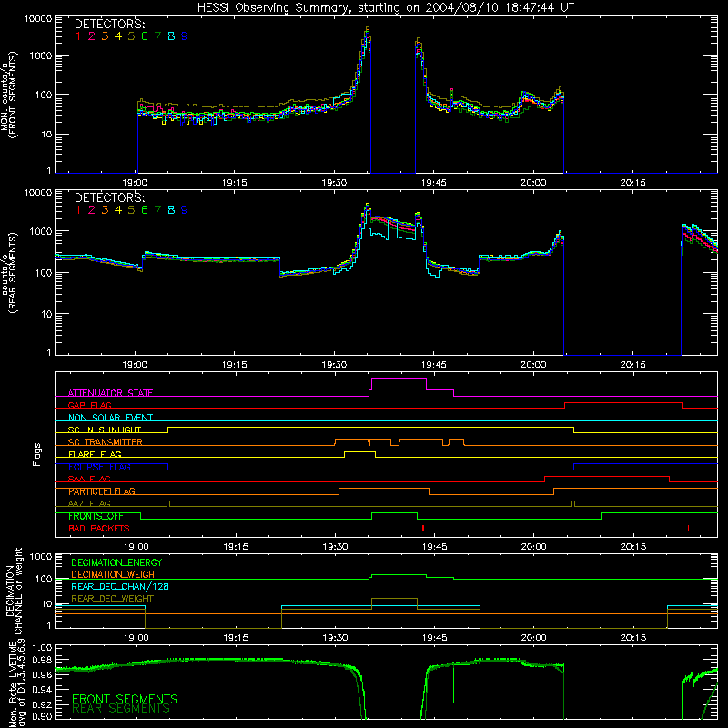This screenshot has width=728, height=728.
Task: Click the DECIMATION channel or weight axis title
Action: point(14,591)
